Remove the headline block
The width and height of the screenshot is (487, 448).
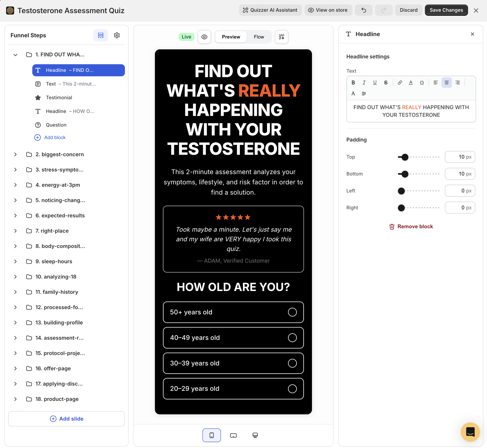pyautogui.click(x=411, y=227)
